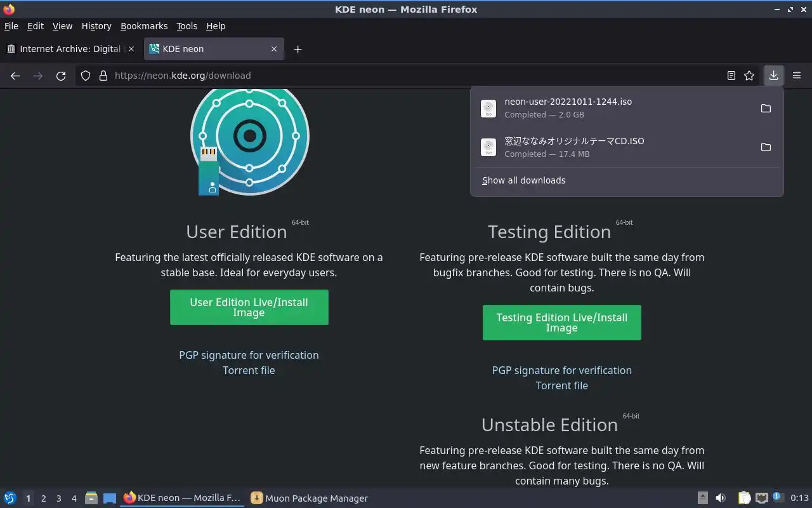This screenshot has height=508, width=812.
Task: Open the Testing Edition Torrent file link
Action: [562, 385]
